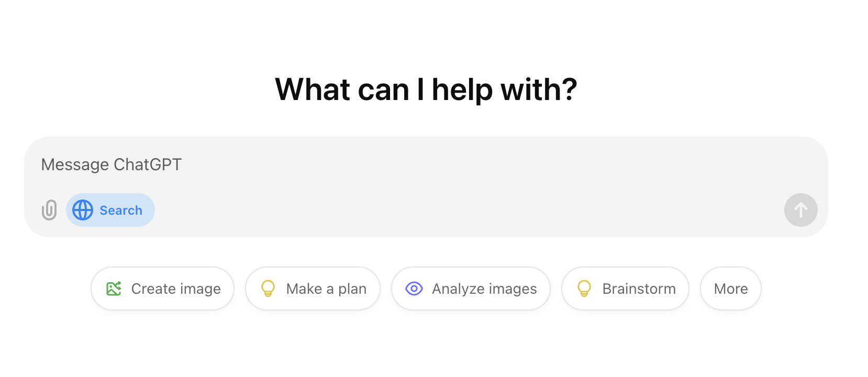The image size is (868, 377).
Task: Select the Analyze images suggestion chip
Action: tap(471, 289)
